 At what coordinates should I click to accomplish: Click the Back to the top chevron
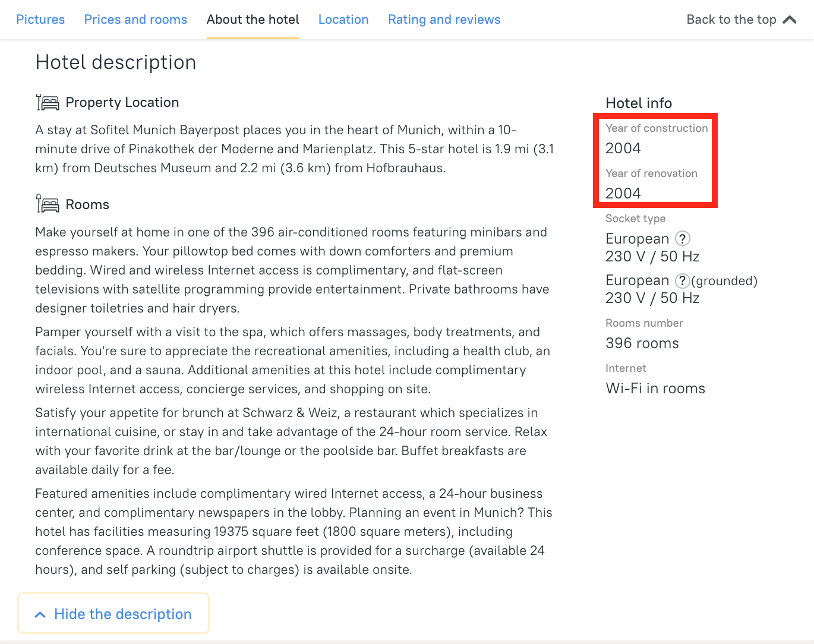[790, 20]
